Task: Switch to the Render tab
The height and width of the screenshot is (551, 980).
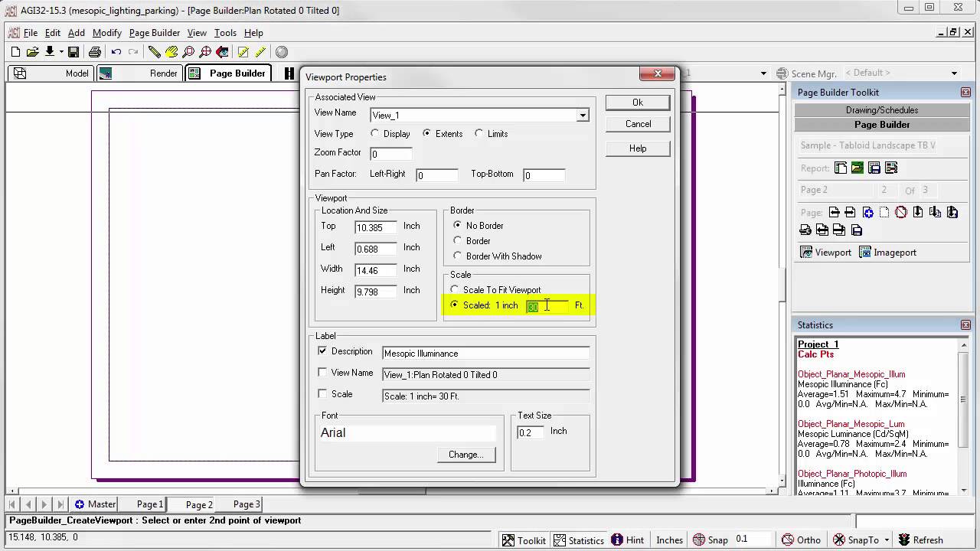Action: point(139,73)
